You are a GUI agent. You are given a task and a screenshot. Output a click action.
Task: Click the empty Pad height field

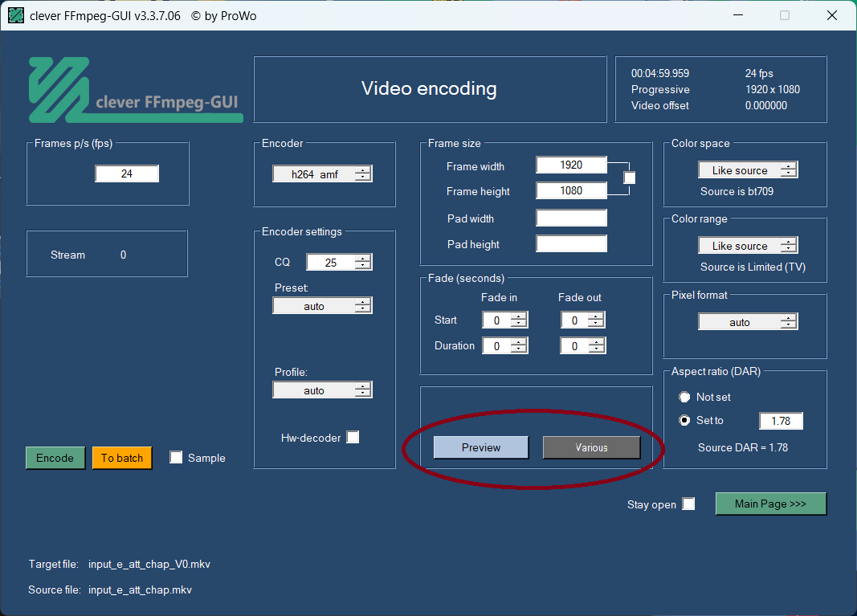click(571, 244)
